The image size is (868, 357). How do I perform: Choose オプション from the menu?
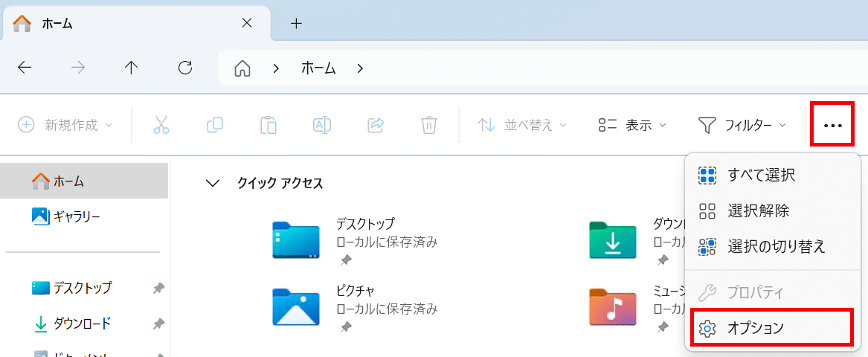(773, 328)
